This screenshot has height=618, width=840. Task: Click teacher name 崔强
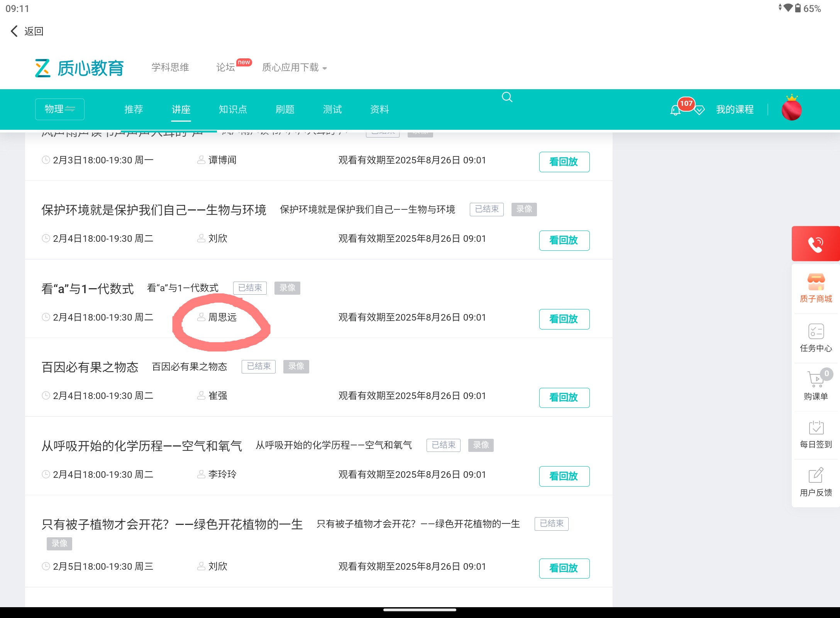point(218,396)
